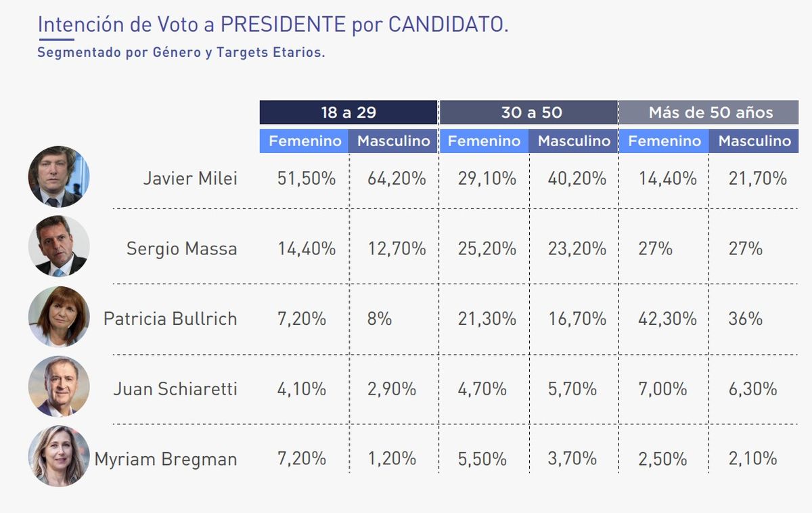
Task: Click the Javier Milei name label
Action: 190,179
